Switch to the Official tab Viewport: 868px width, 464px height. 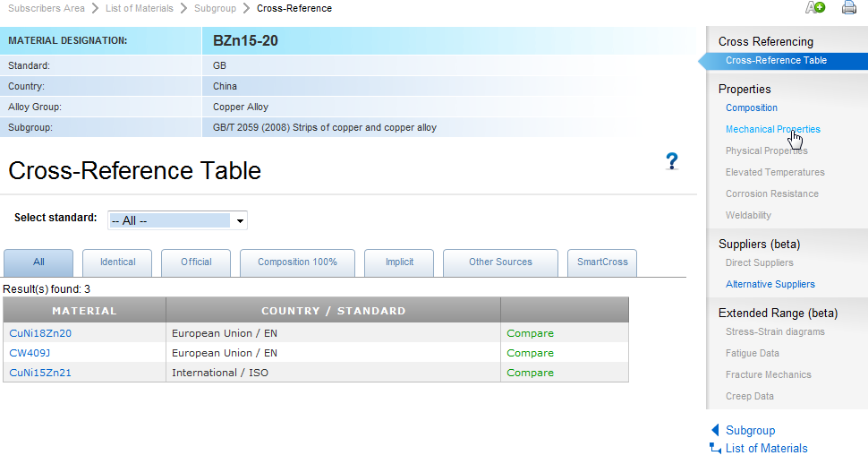(x=196, y=262)
